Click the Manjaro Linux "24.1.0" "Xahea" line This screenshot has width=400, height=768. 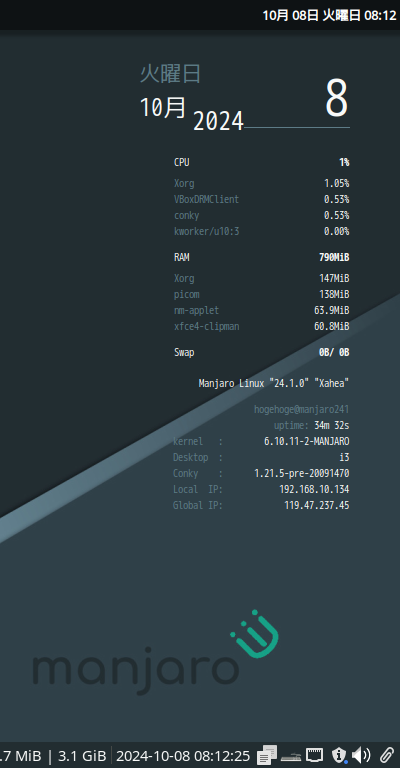point(274,383)
